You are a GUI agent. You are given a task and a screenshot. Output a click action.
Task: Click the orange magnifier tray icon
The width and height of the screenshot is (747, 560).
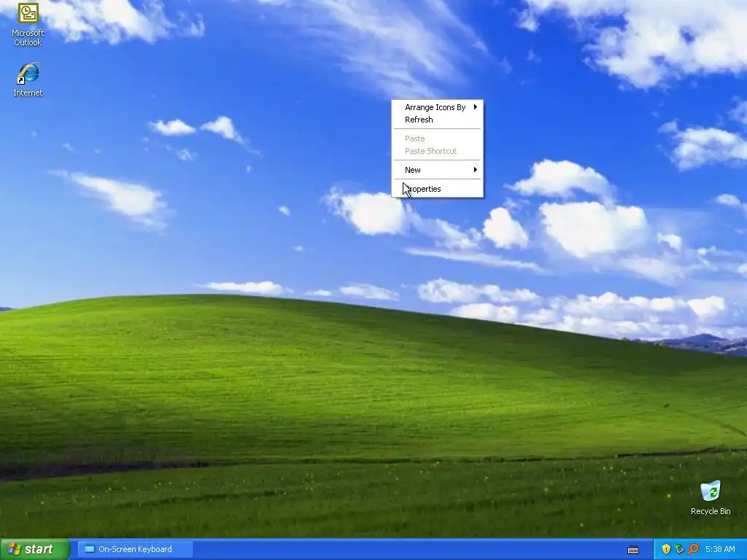[x=693, y=549]
